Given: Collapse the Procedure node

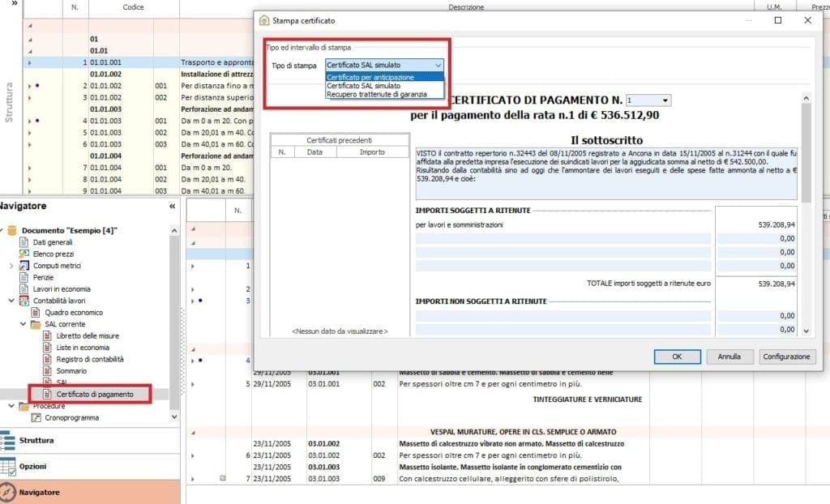Looking at the screenshot, I should pyautogui.click(x=11, y=406).
